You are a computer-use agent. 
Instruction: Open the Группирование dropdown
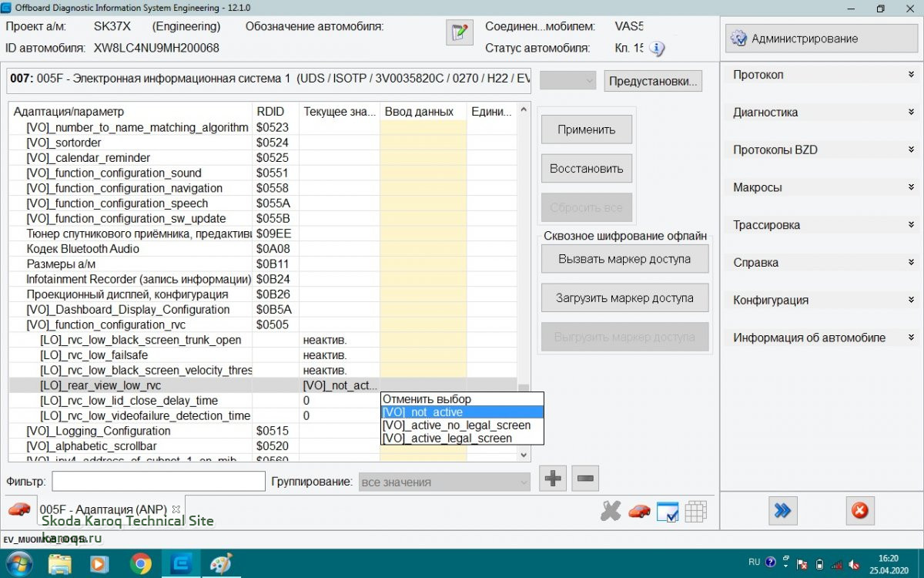pos(444,482)
